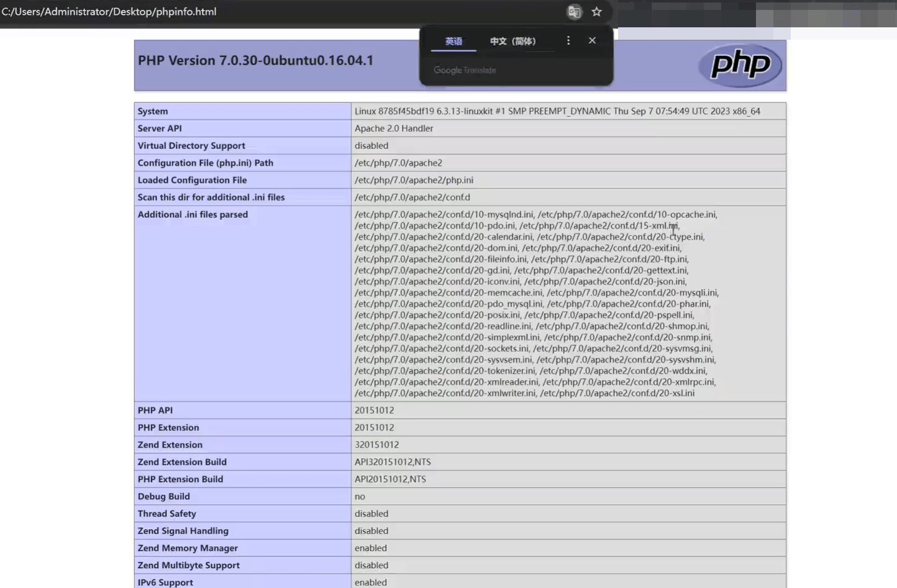Bookmark this page with the star icon
The image size is (897, 588).
[597, 12]
